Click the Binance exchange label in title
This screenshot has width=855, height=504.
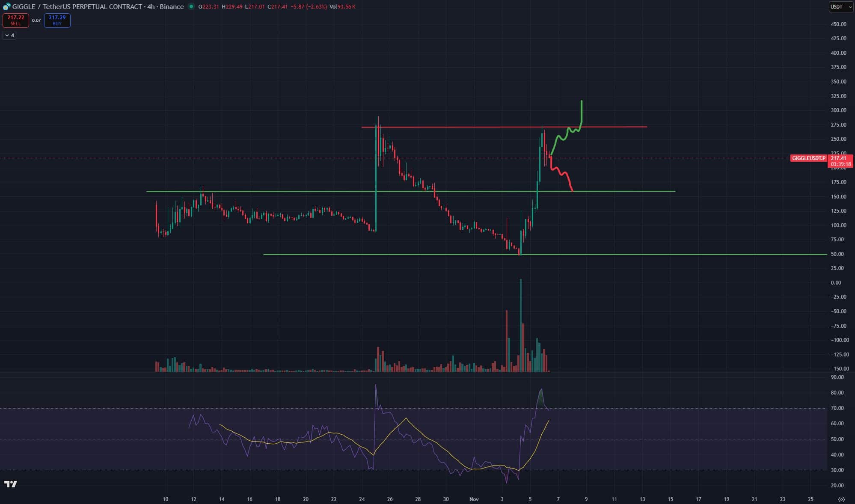click(x=172, y=7)
